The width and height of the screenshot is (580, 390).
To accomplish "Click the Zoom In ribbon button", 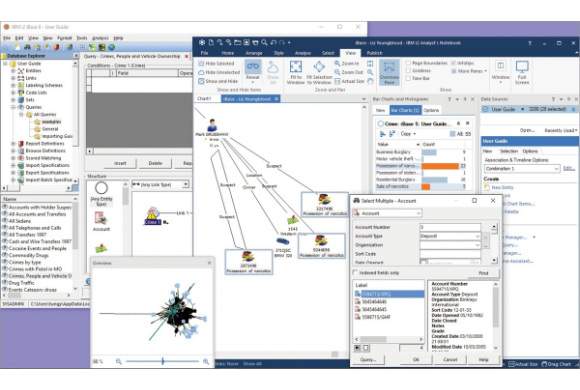I will (x=347, y=64).
